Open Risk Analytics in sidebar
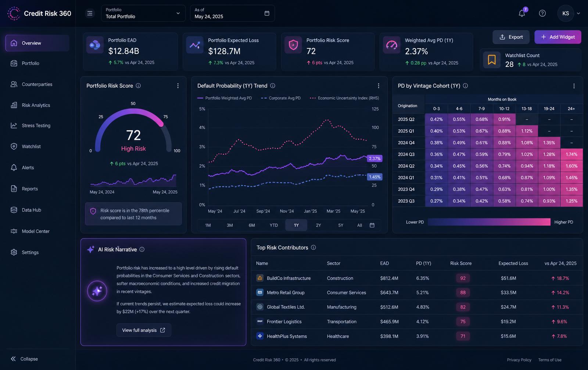 37,105
